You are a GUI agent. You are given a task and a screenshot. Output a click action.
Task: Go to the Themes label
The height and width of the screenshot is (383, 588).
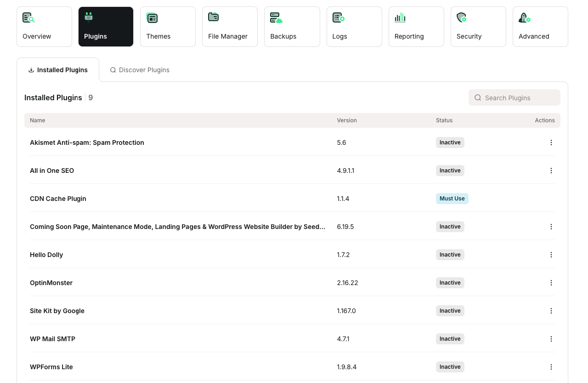click(158, 36)
